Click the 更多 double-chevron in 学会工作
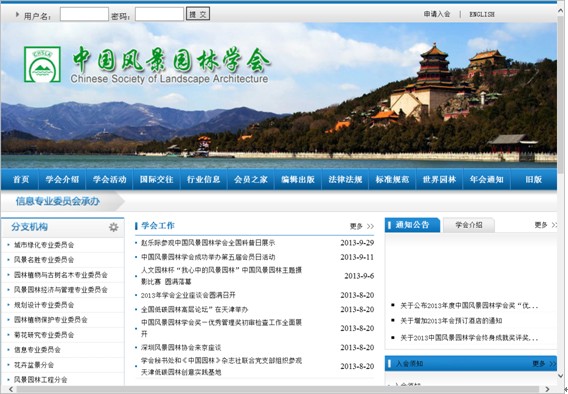Image resolution: width=568 pixels, height=394 pixels. 370,226
